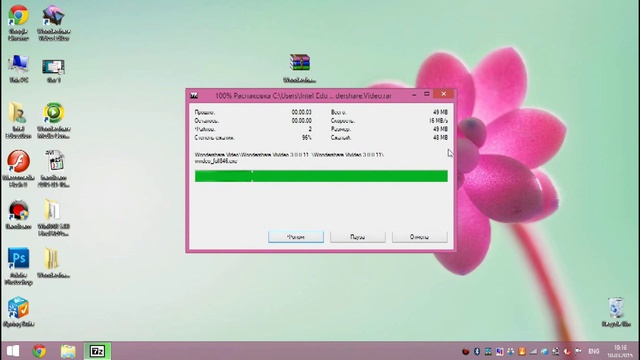Click the Отмена (Cancel) button

tap(420, 237)
